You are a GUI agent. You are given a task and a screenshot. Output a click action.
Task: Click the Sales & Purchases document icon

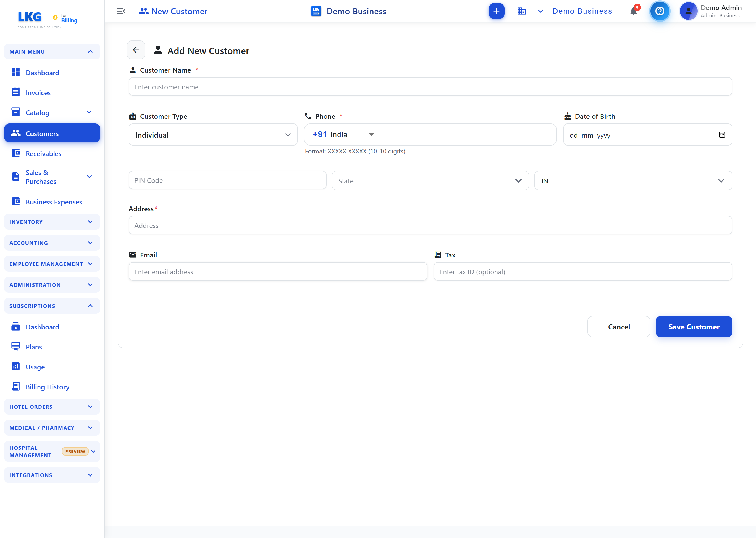pyautogui.click(x=15, y=177)
